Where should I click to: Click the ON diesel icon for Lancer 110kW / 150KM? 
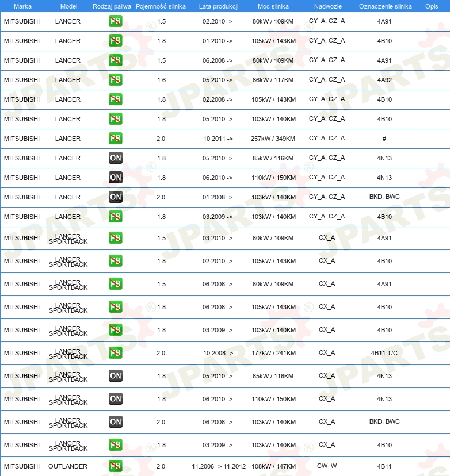(116, 178)
